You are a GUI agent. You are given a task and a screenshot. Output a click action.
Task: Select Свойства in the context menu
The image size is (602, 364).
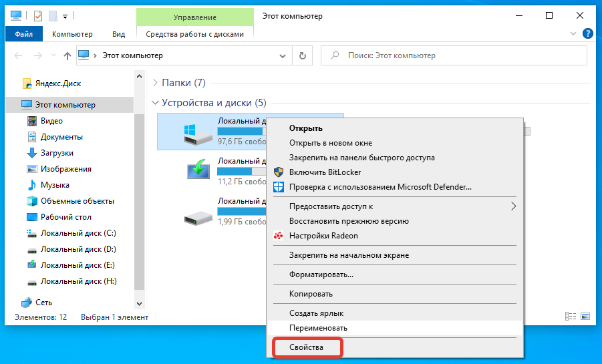pyautogui.click(x=306, y=348)
